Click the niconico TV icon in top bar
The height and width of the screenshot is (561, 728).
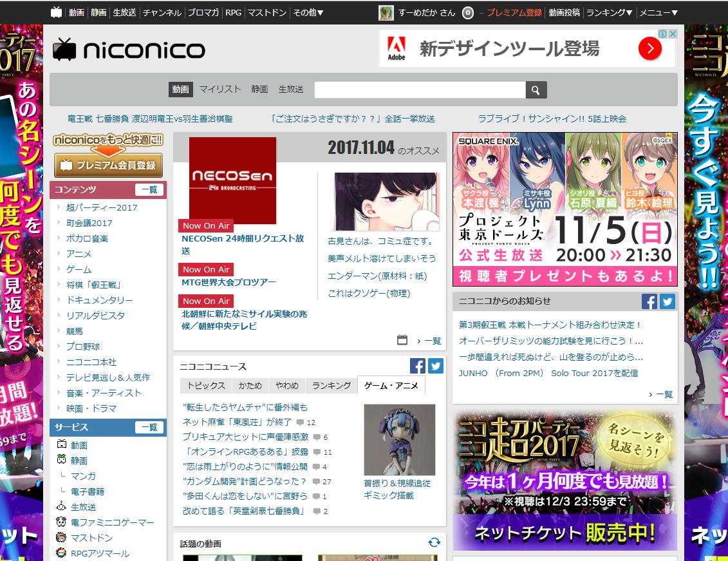[56, 12]
